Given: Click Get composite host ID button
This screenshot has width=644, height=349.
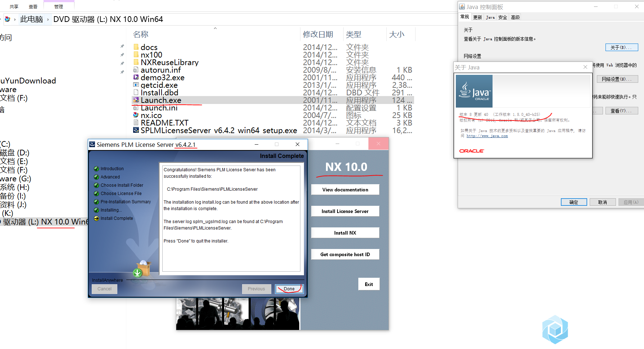Looking at the screenshot, I should [x=345, y=254].
